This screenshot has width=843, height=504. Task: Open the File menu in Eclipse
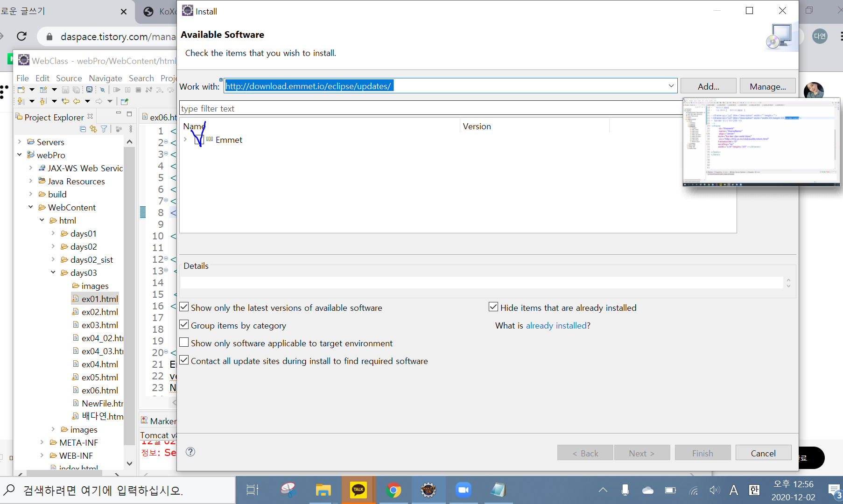pyautogui.click(x=22, y=78)
